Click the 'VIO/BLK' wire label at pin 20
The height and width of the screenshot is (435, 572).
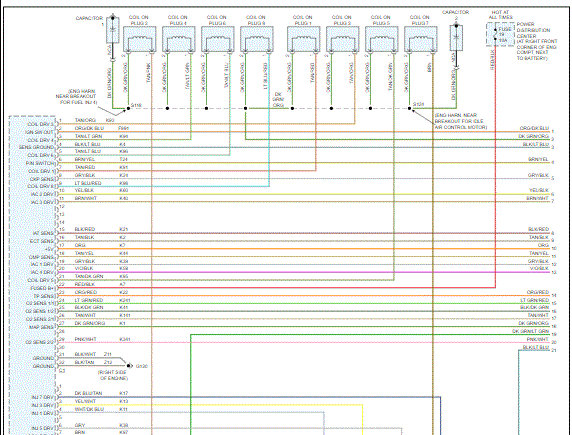(x=85, y=268)
